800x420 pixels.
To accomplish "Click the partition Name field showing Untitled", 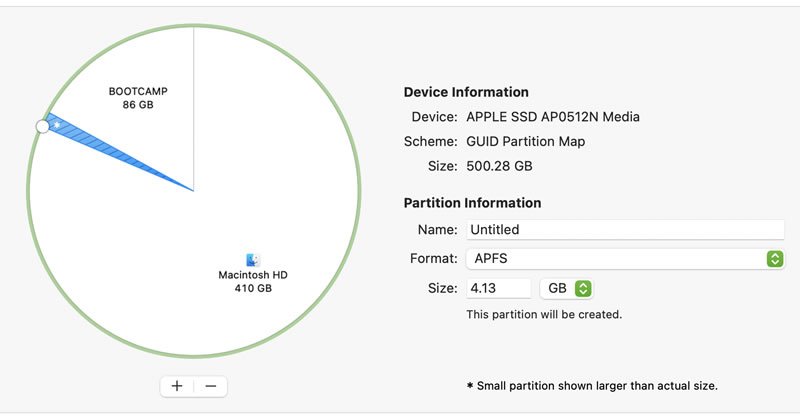I will [625, 230].
